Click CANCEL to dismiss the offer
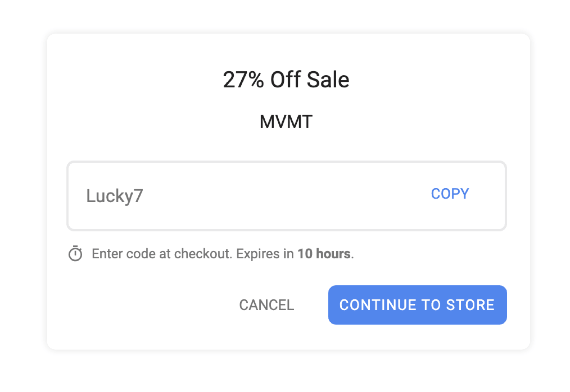Viewport: 570px width, 392px height. tap(266, 305)
